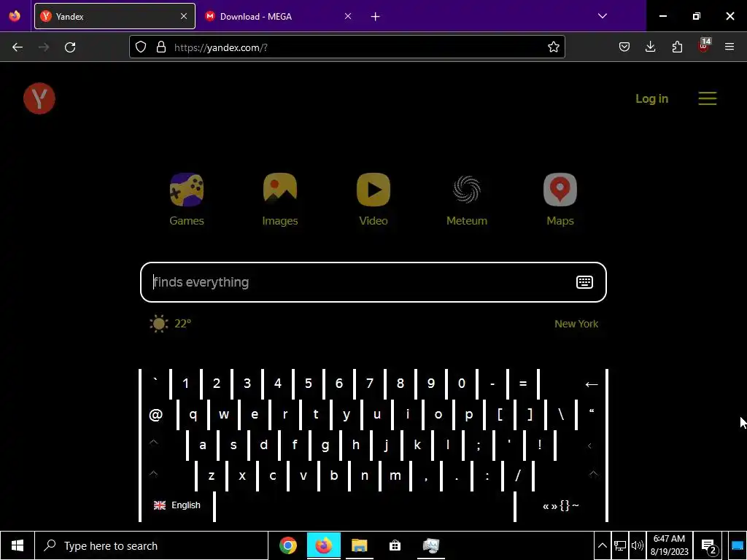Click the Windows taskbar search box
The width and height of the screenshot is (747, 560).
pos(152,545)
